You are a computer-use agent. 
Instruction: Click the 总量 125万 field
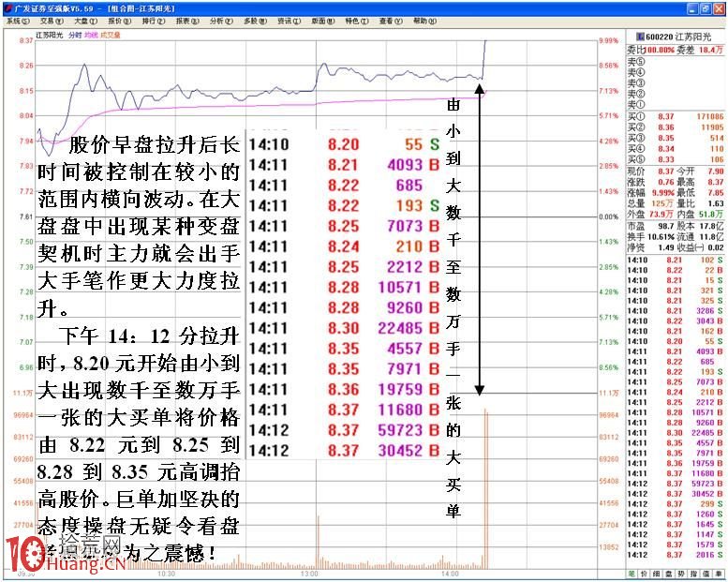[x=651, y=203]
